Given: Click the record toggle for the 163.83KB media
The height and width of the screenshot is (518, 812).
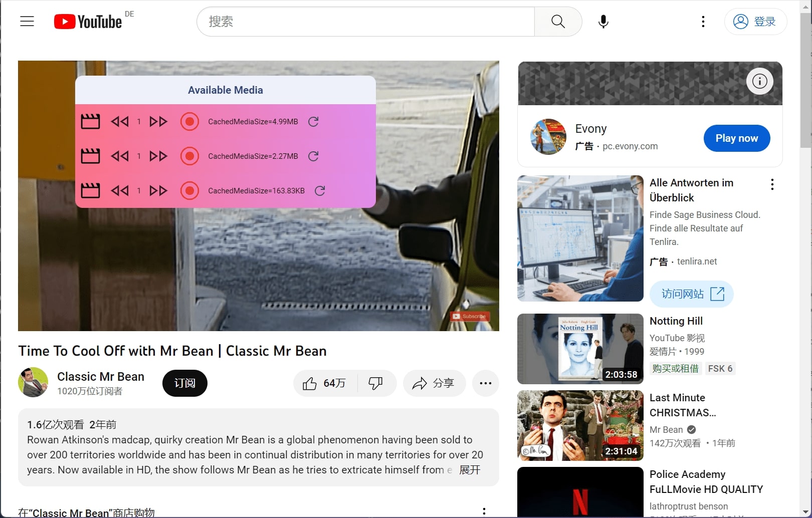Looking at the screenshot, I should tap(190, 190).
